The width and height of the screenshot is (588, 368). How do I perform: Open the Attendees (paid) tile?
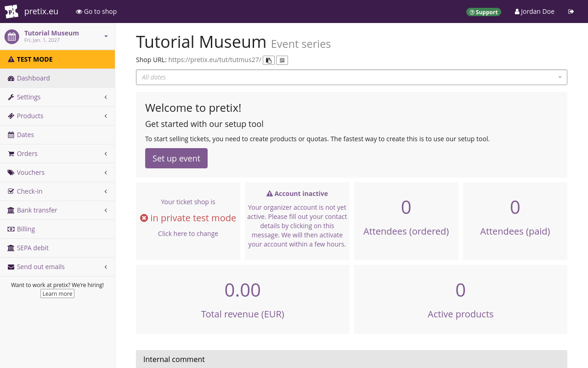click(x=515, y=221)
